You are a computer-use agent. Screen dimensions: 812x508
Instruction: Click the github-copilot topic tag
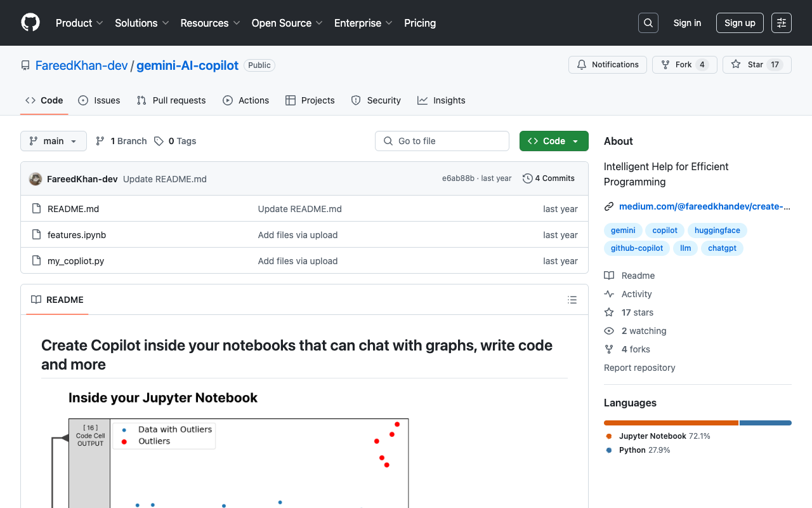point(637,248)
